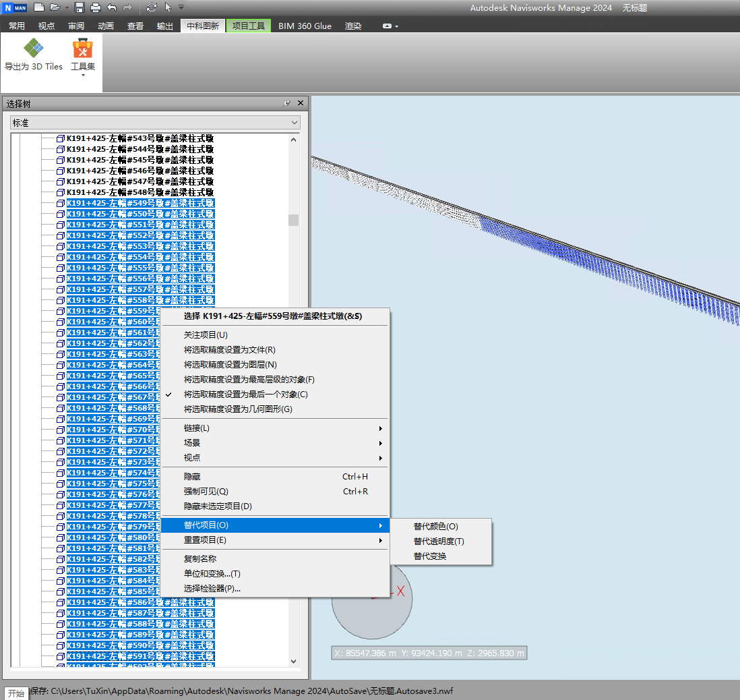Open the 渲染 ribbon tab
Viewport: 740px width, 700px height.
[x=353, y=26]
